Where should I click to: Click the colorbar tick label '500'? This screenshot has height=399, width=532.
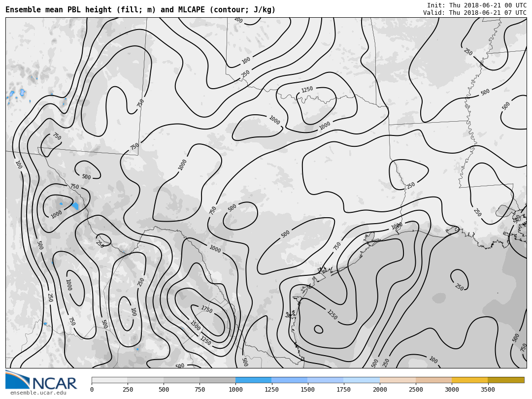164,390
